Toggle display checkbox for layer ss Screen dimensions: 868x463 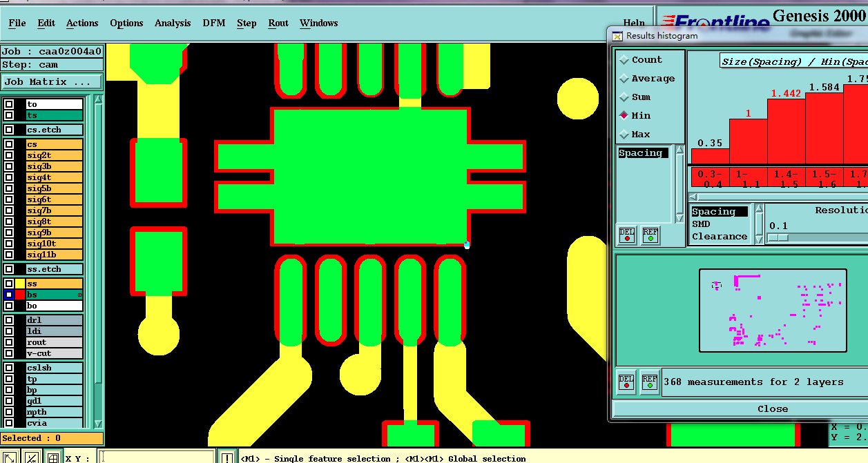click(x=9, y=284)
